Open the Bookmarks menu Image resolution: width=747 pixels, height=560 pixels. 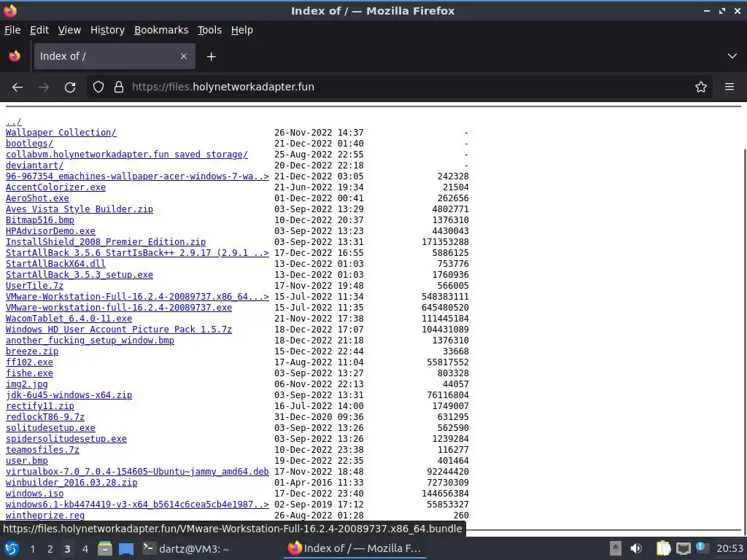pyautogui.click(x=161, y=30)
